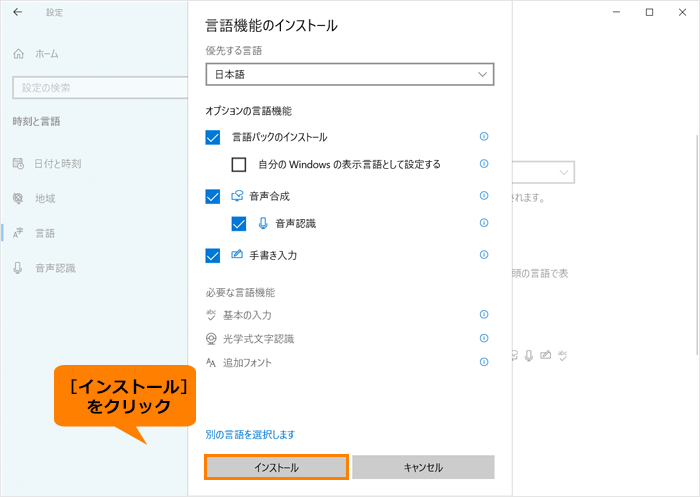Viewport: 700px width, 497px height.
Task: Maximize the Settings window
Action: pyautogui.click(x=650, y=12)
